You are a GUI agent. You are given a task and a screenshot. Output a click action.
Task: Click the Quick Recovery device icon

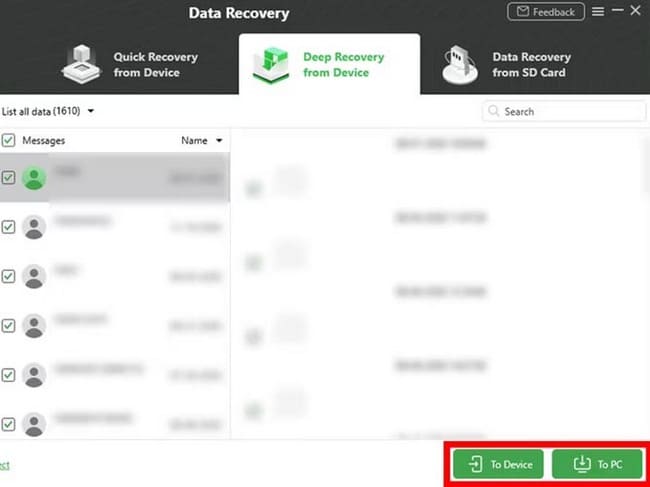pos(82,64)
